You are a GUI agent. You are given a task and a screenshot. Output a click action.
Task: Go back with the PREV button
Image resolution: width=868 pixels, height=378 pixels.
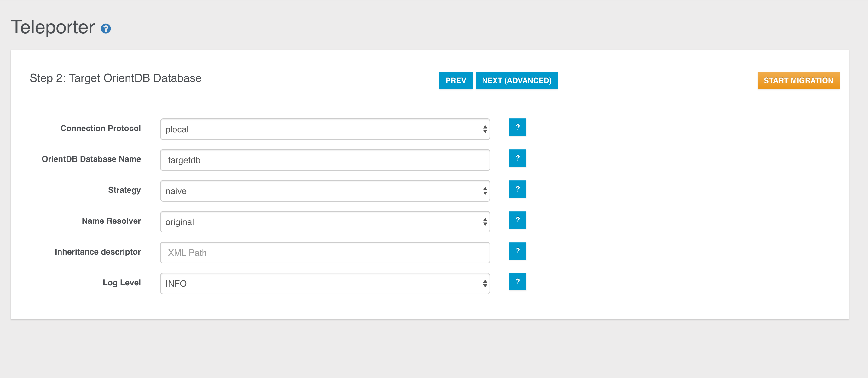(455, 81)
